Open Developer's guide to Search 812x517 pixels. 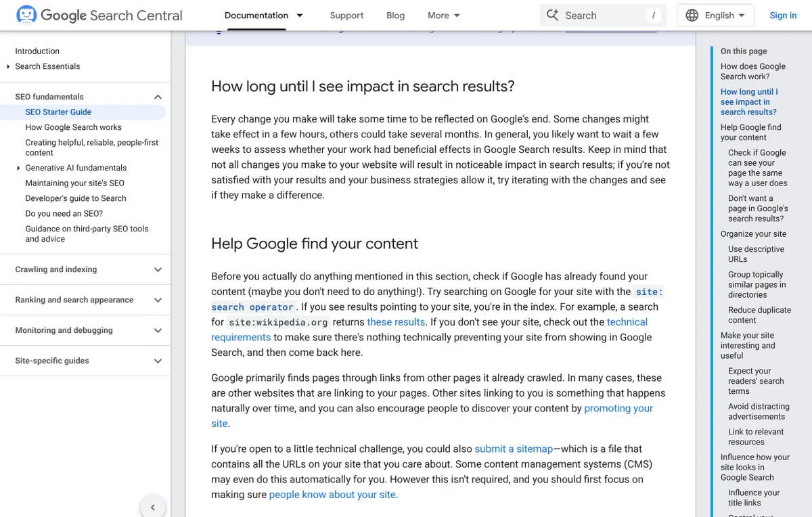[x=76, y=198]
